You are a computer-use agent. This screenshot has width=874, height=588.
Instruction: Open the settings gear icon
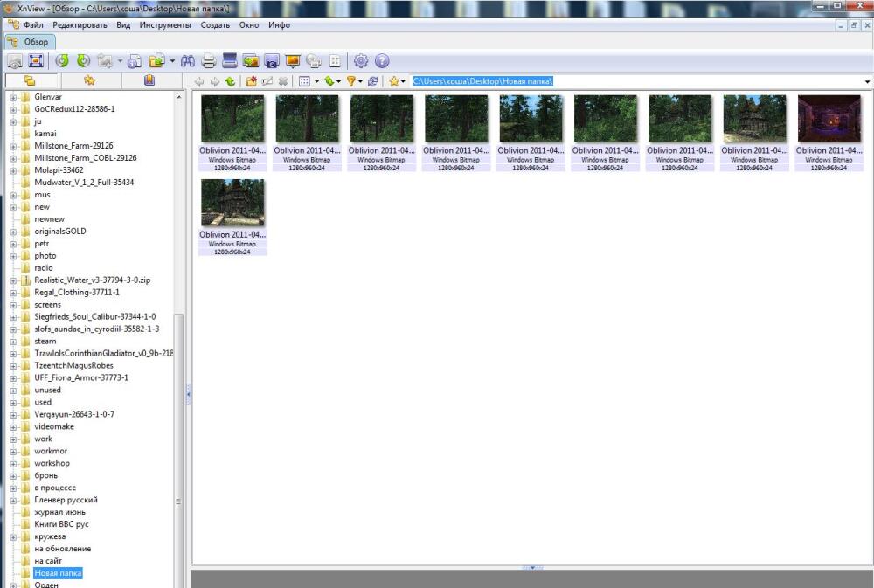click(361, 61)
